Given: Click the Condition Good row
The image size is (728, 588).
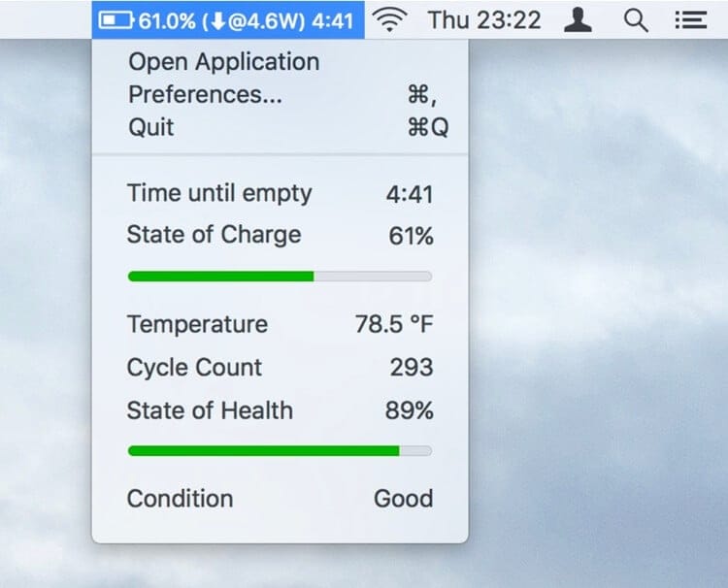Looking at the screenshot, I should 280,499.
